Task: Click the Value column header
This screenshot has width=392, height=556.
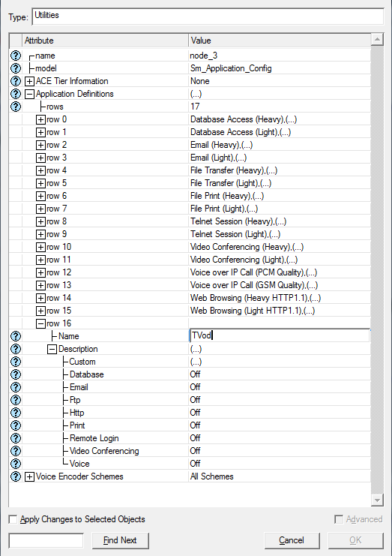Action: point(280,41)
